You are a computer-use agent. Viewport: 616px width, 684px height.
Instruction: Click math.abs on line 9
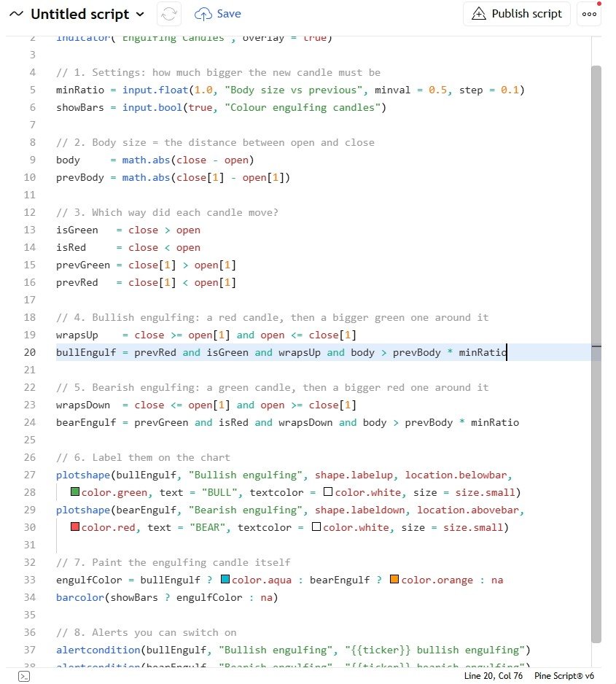(146, 160)
